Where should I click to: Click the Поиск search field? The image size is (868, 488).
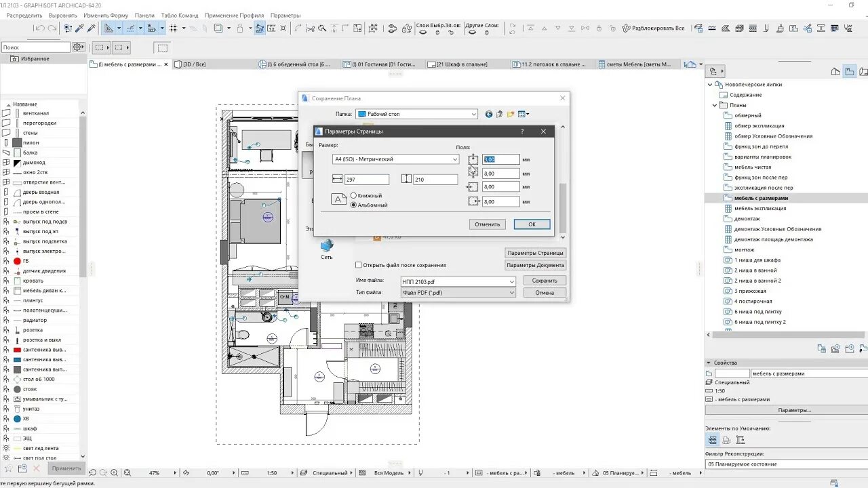pyautogui.click(x=35, y=47)
